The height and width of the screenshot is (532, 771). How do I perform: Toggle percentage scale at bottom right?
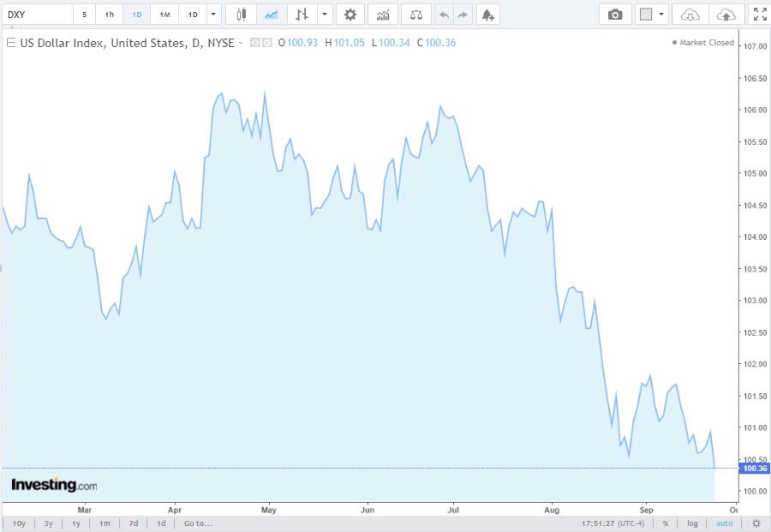pos(665,523)
